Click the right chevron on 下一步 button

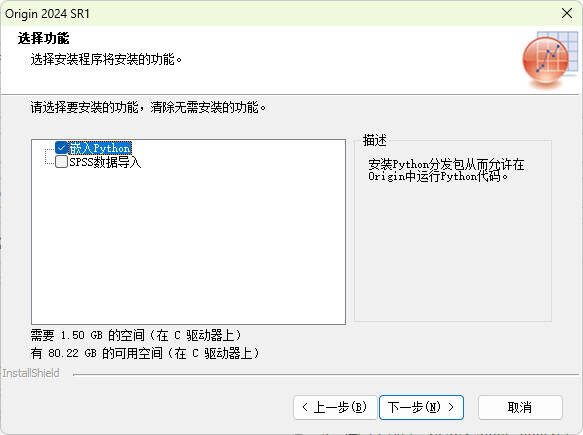(x=451, y=407)
